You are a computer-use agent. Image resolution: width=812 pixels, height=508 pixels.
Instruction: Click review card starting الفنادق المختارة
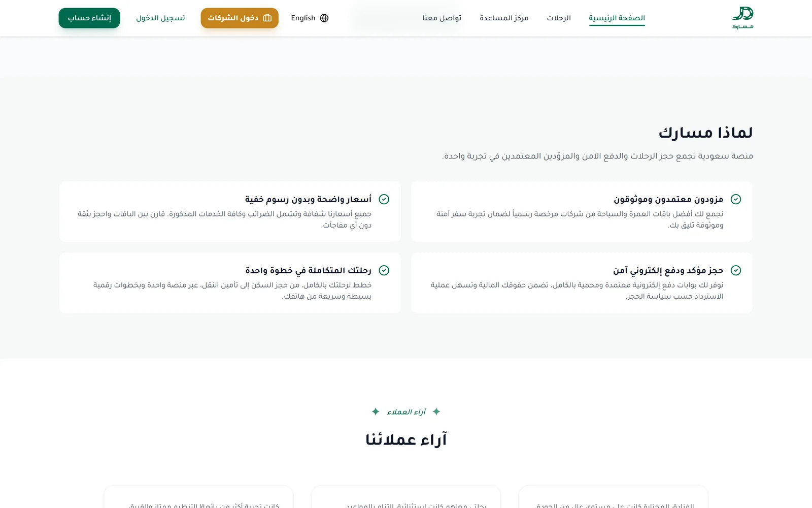[x=613, y=497]
